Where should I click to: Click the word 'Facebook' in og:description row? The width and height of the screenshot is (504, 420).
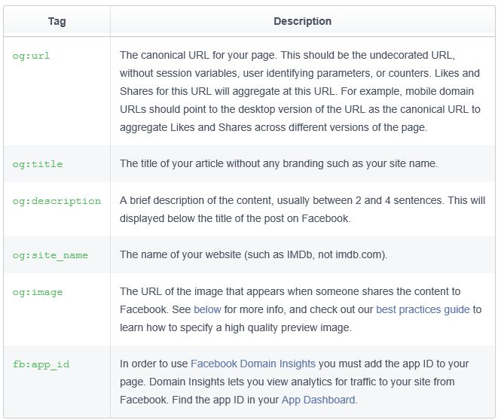coord(325,219)
